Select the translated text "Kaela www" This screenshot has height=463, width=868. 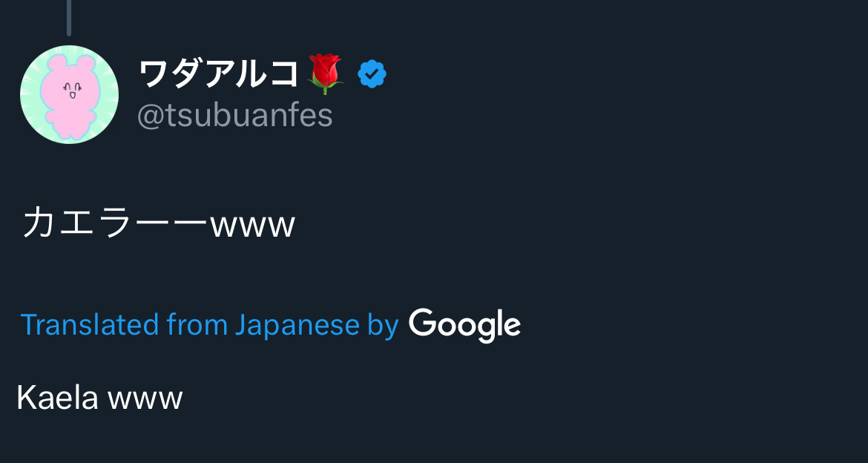pos(99,398)
